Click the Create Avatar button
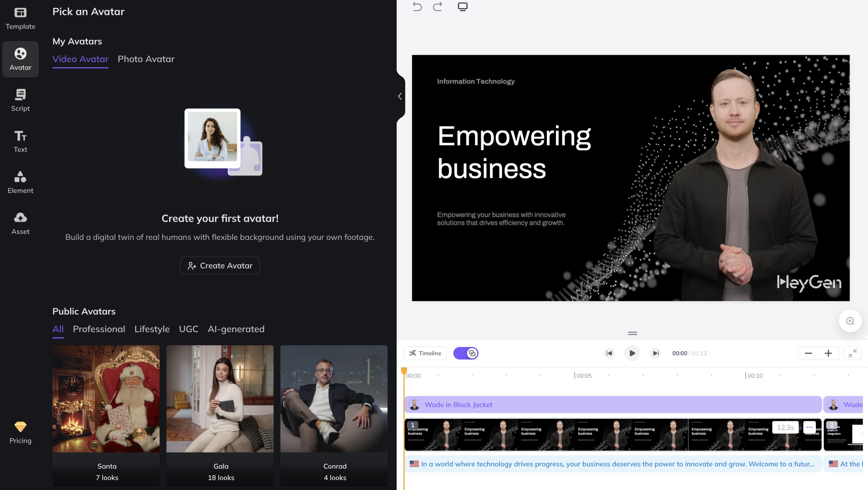The height and width of the screenshot is (490, 868). coord(220,265)
